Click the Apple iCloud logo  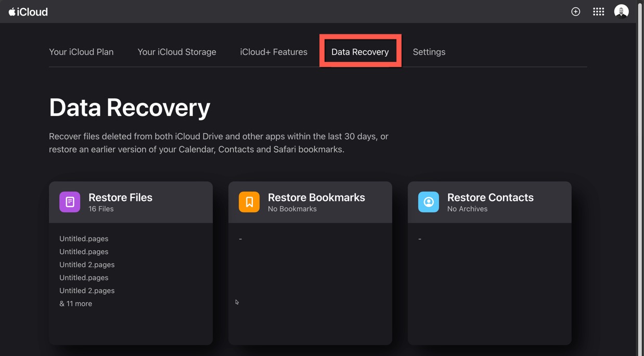(x=28, y=11)
